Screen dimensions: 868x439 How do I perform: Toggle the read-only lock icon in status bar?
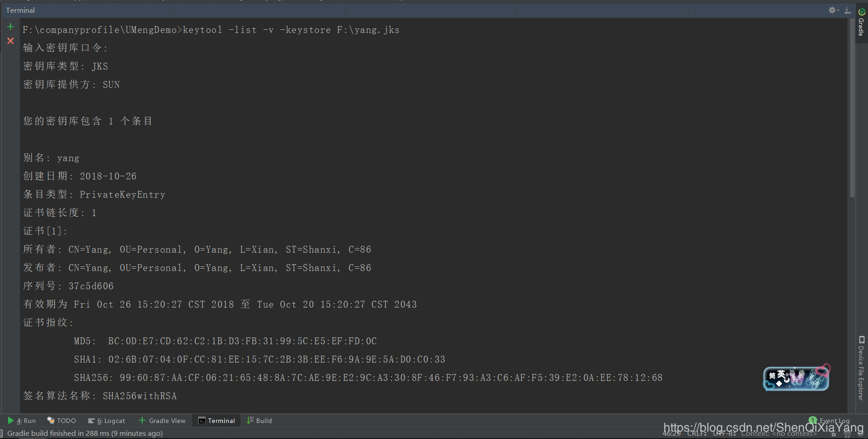tap(834, 434)
